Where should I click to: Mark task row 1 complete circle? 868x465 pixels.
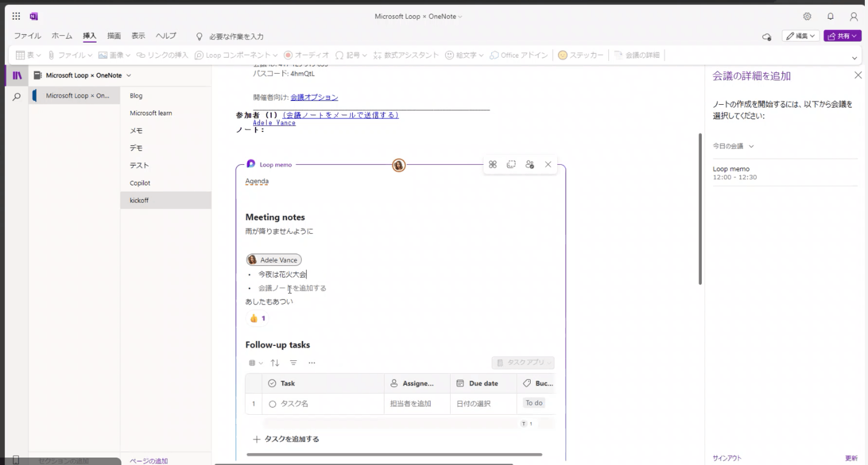click(x=272, y=404)
